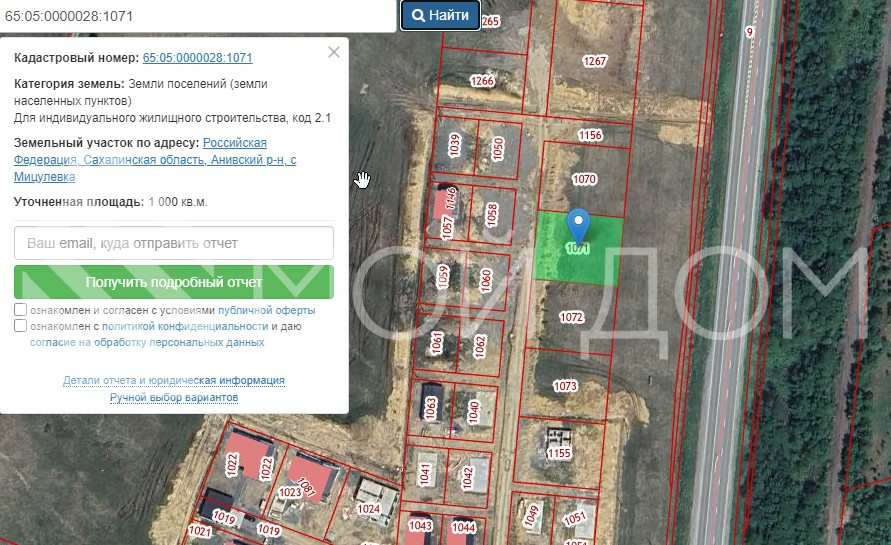
Task: Click Ручной выбор вариантов link
Action: pos(174,397)
